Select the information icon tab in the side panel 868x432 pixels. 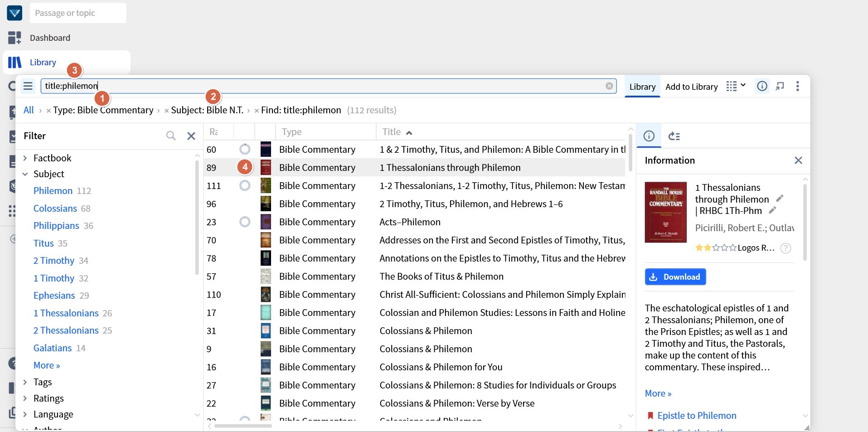[x=649, y=136]
